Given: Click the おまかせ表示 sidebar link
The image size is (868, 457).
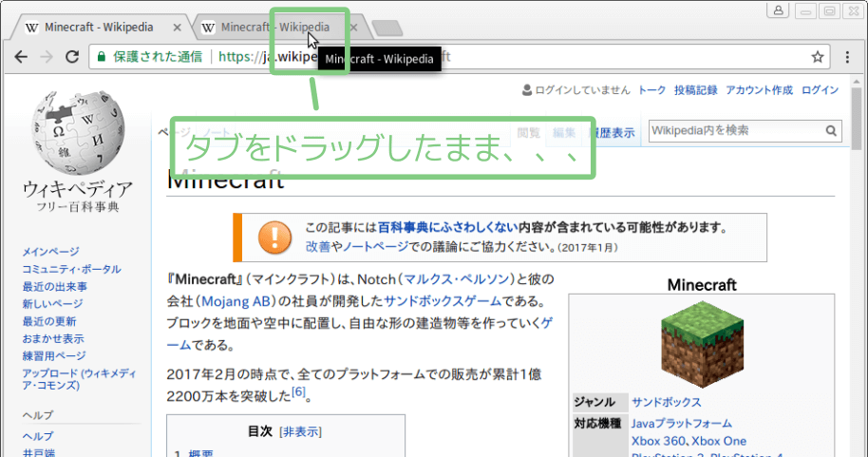Looking at the screenshot, I should click(53, 338).
